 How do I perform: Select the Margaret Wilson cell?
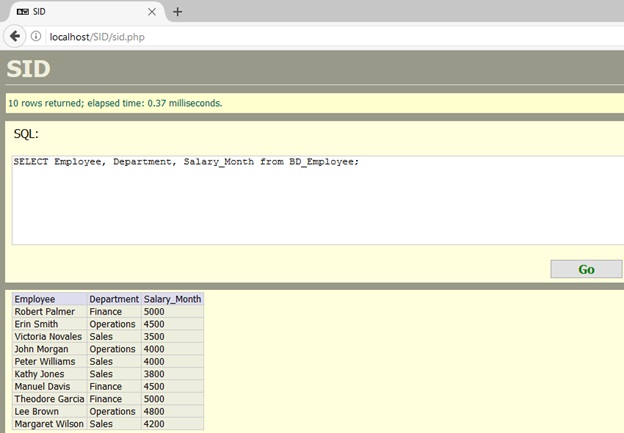[50, 423]
